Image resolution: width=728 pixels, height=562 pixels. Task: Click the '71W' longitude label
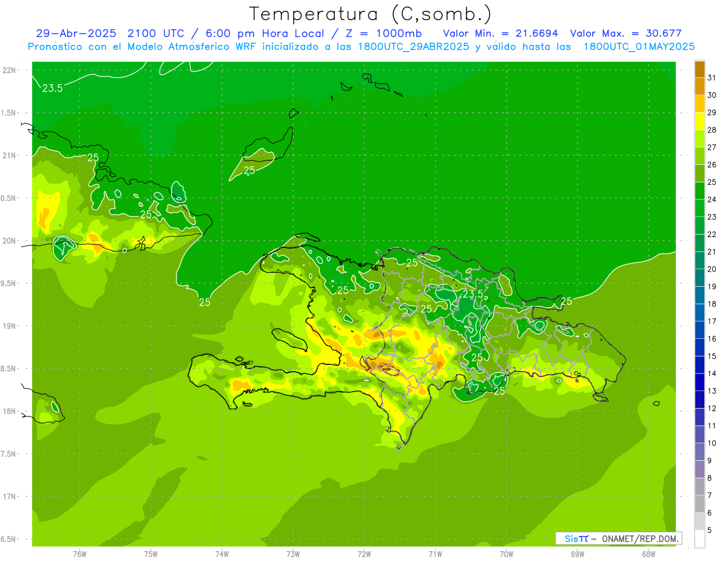click(x=435, y=554)
